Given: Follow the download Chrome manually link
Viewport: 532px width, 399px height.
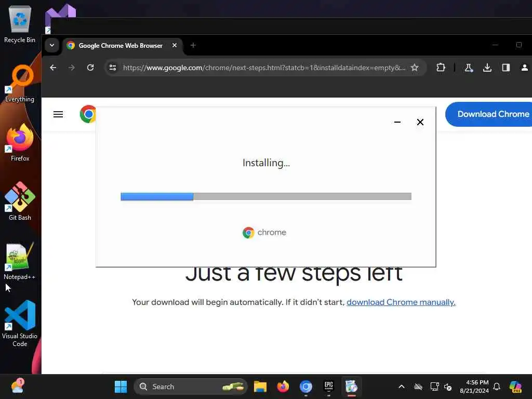Looking at the screenshot, I should click(401, 302).
